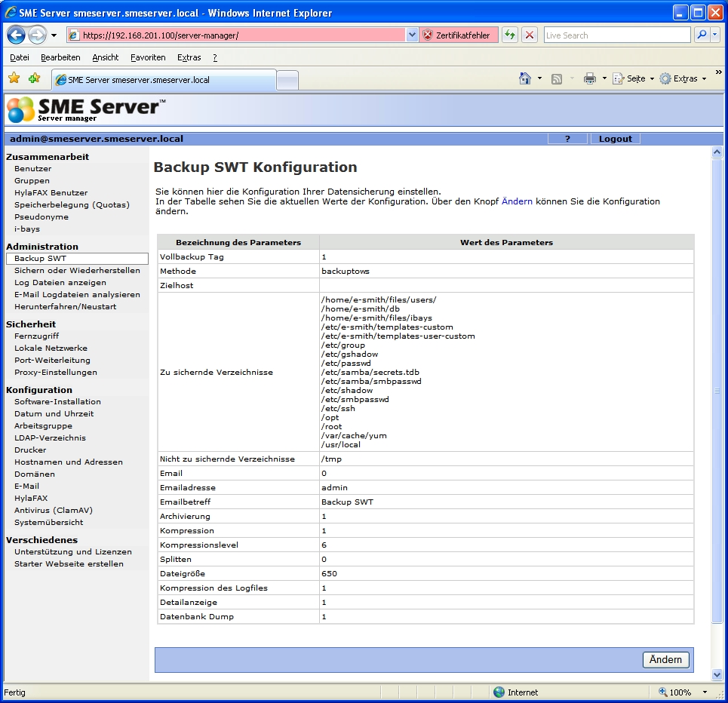Click the ? help button in header
Screen dimensions: 728x703
click(x=567, y=139)
